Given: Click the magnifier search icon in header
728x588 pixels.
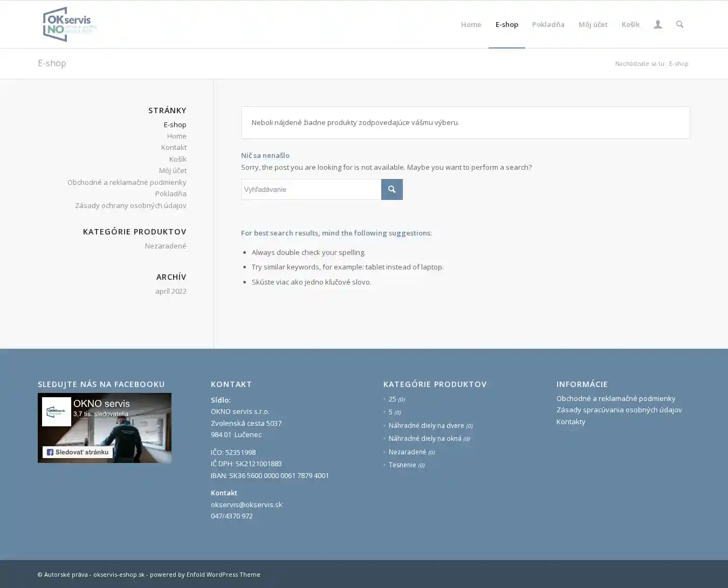Looking at the screenshot, I should (x=679, y=24).
